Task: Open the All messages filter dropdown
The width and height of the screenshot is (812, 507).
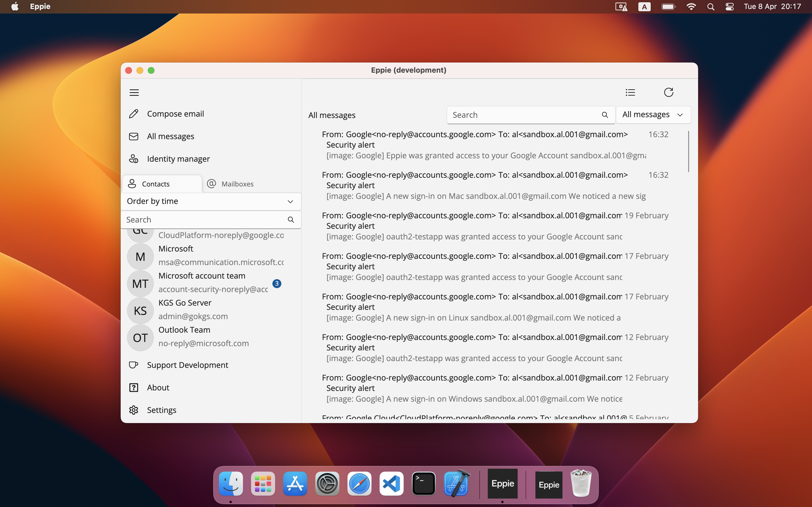Action: [652, 114]
